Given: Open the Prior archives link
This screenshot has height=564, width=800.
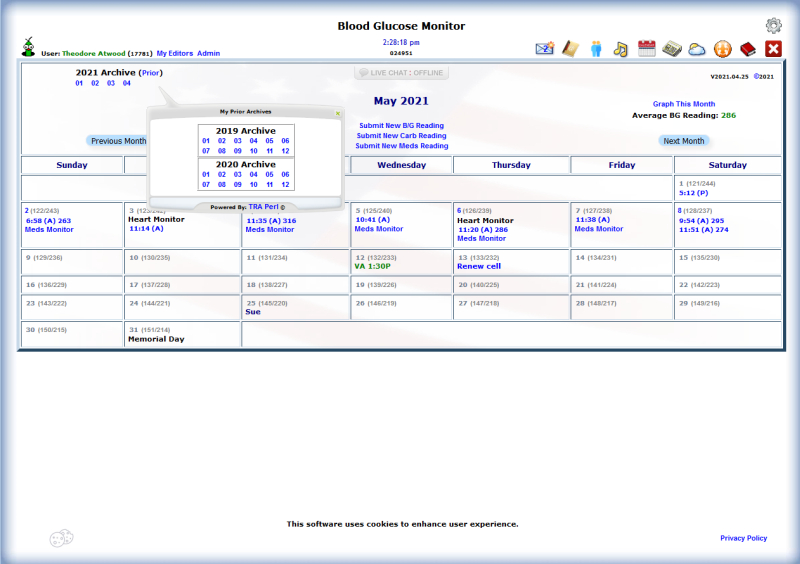Looking at the screenshot, I should pyautogui.click(x=151, y=73).
